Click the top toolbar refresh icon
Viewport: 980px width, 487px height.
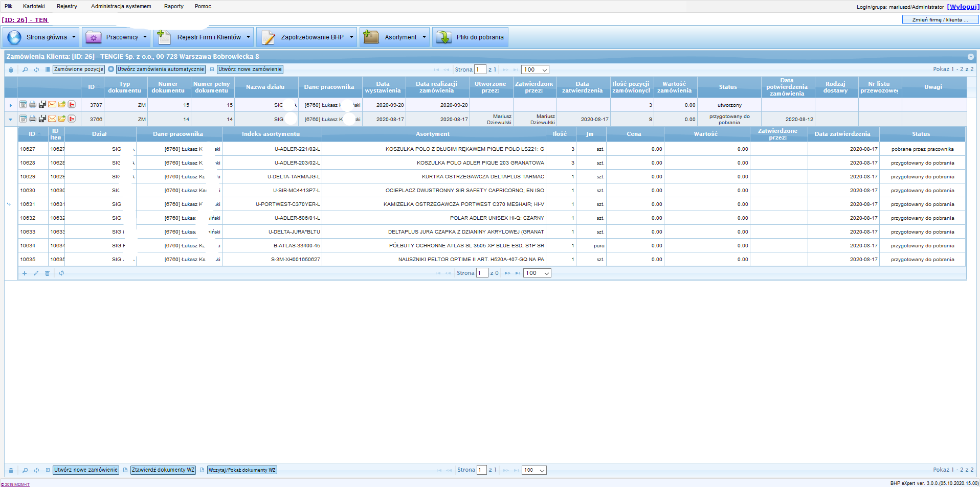coord(36,69)
